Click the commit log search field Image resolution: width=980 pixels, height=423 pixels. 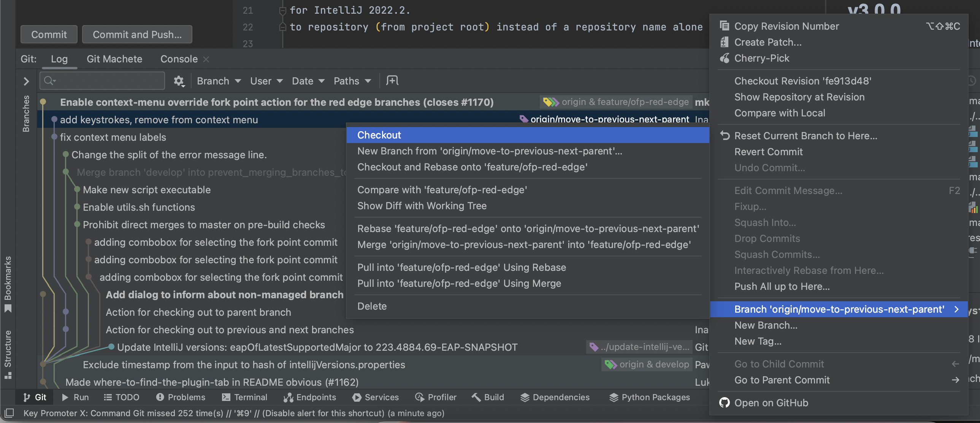coord(101,81)
